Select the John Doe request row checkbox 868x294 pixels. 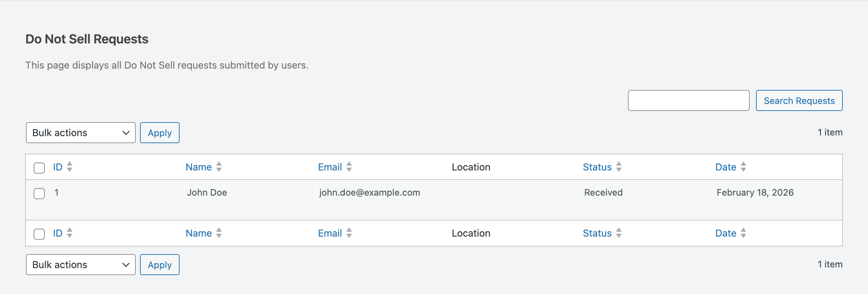(39, 193)
